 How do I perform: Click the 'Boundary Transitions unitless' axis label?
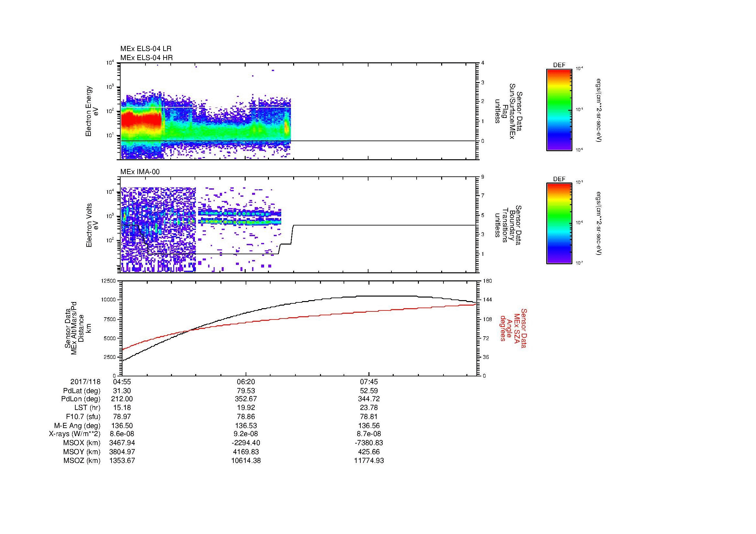click(508, 225)
